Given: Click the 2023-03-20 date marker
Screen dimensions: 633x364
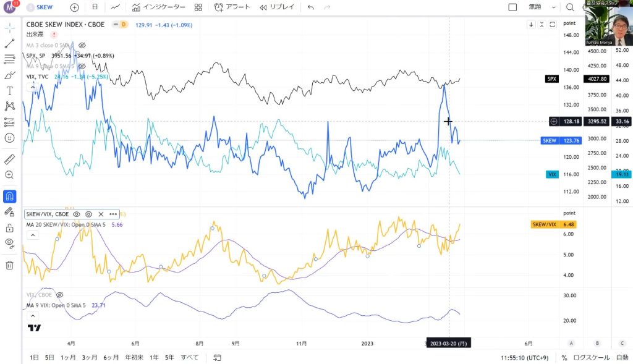Looking at the screenshot, I should (449, 344).
